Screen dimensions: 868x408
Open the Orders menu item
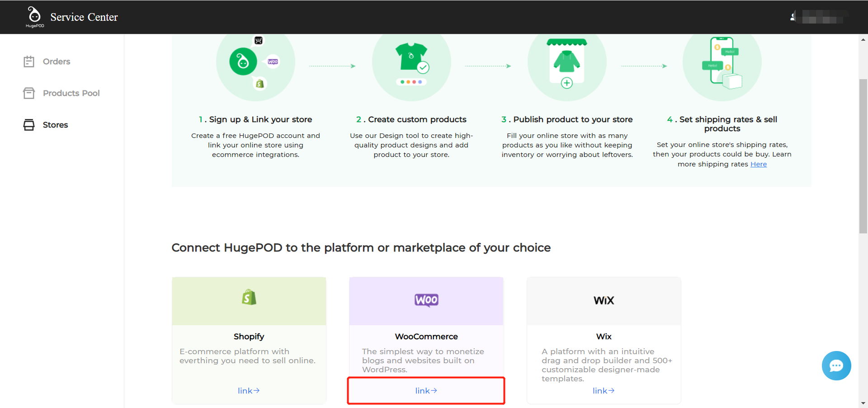pyautogui.click(x=57, y=62)
